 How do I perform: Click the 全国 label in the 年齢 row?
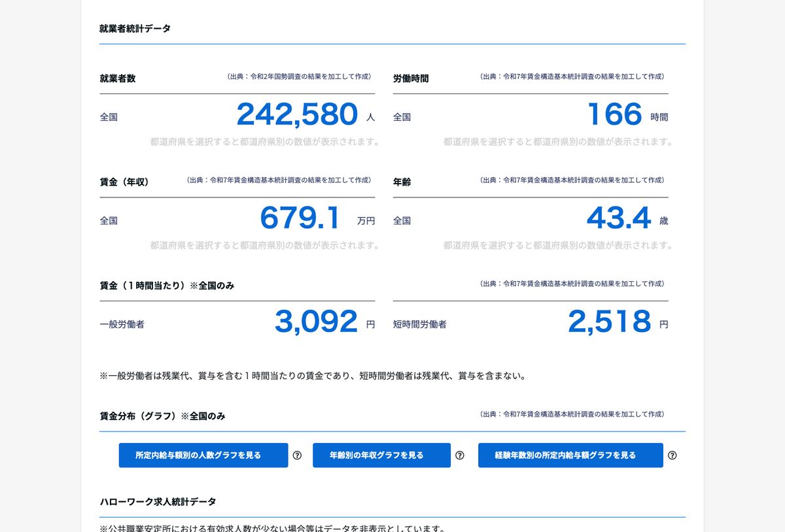pyautogui.click(x=402, y=221)
